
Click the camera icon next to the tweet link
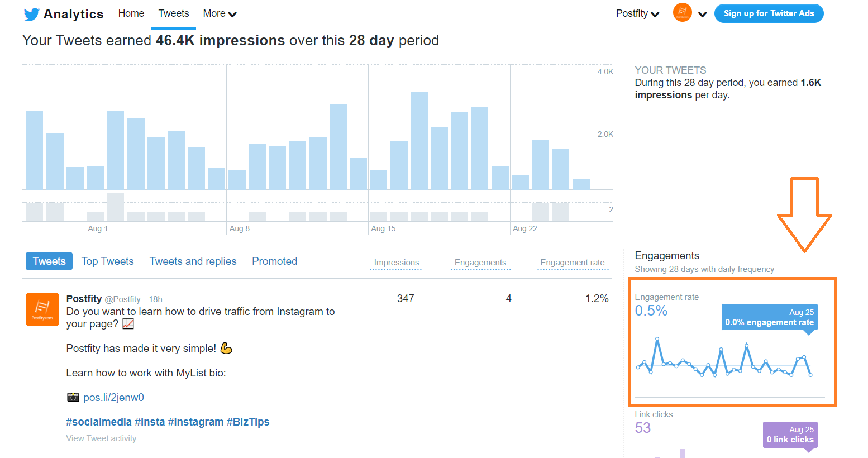73,397
